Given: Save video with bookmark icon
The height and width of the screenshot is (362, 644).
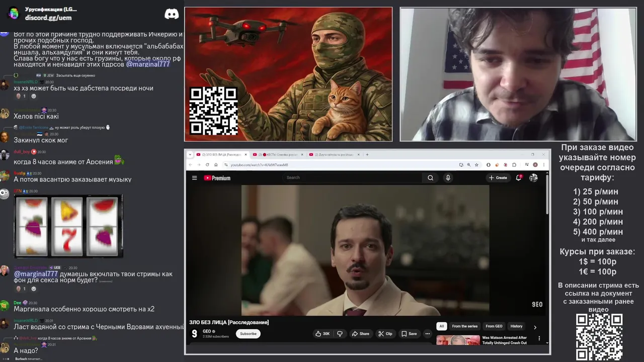Looking at the screenshot, I should 409,334.
